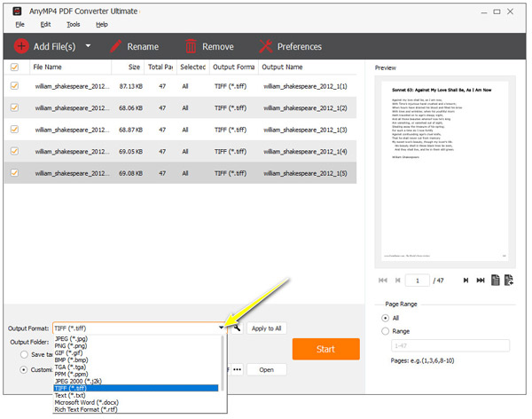The height and width of the screenshot is (419, 532).
Task: Click the Size column header
Action: [x=128, y=67]
